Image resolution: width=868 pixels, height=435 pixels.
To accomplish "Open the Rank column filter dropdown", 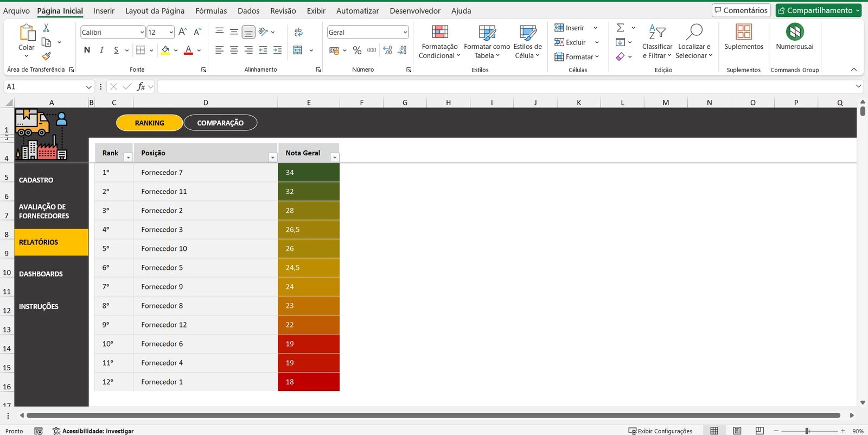I will coord(128,157).
